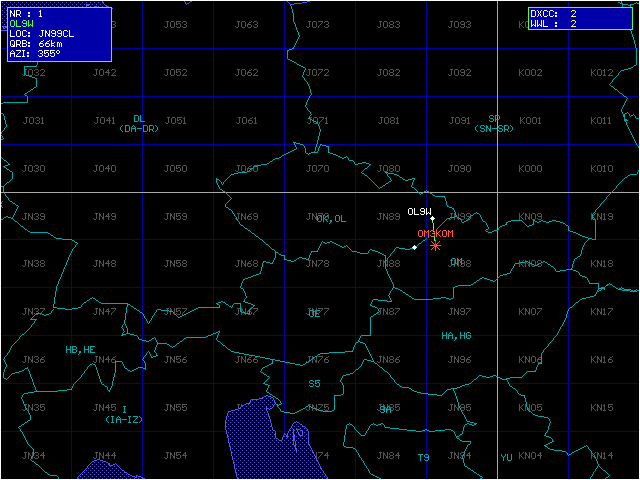Click the HB,HE Switzerland prefix label
The height and width of the screenshot is (480, 640).
[81, 350]
